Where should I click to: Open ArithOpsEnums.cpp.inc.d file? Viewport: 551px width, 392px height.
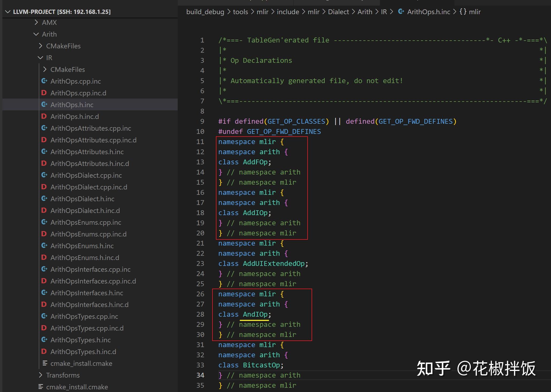pyautogui.click(x=88, y=234)
